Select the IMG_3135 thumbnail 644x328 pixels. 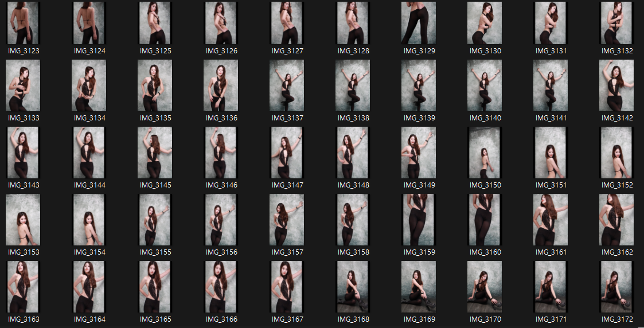click(155, 85)
